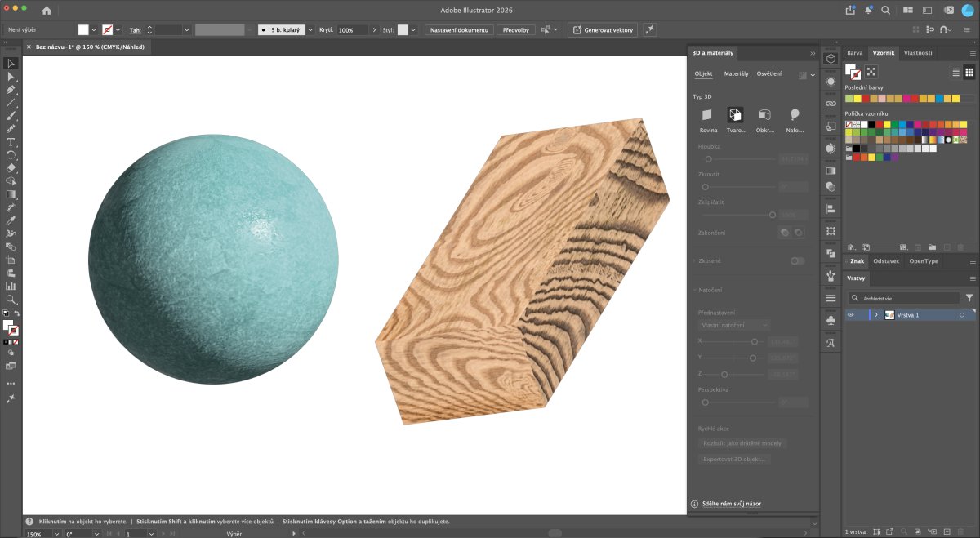
Task: Select the Eyedropper tool
Action: pos(11,220)
